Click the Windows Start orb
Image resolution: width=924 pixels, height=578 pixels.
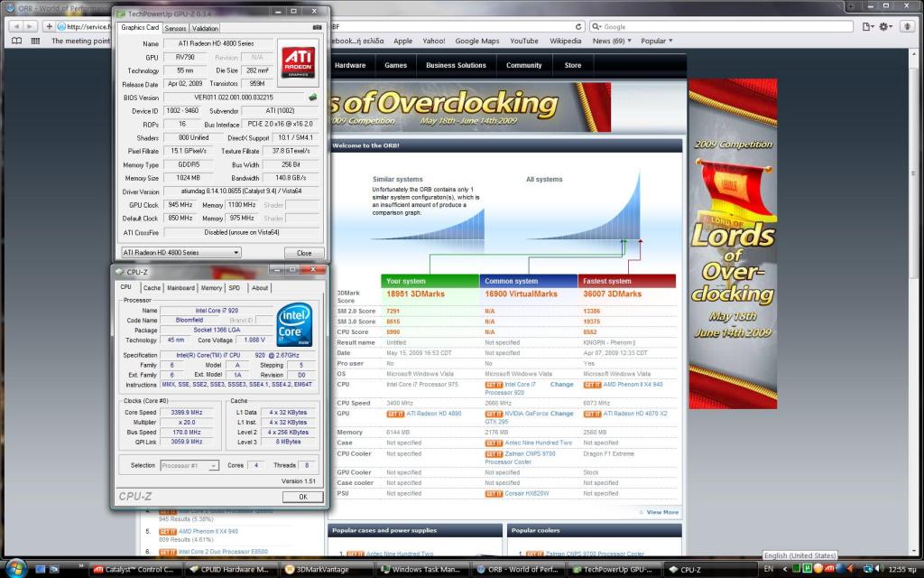point(16,567)
